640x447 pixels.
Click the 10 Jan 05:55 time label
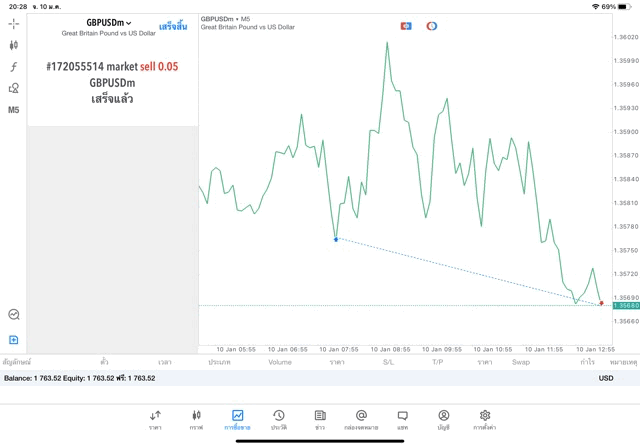(x=236, y=349)
